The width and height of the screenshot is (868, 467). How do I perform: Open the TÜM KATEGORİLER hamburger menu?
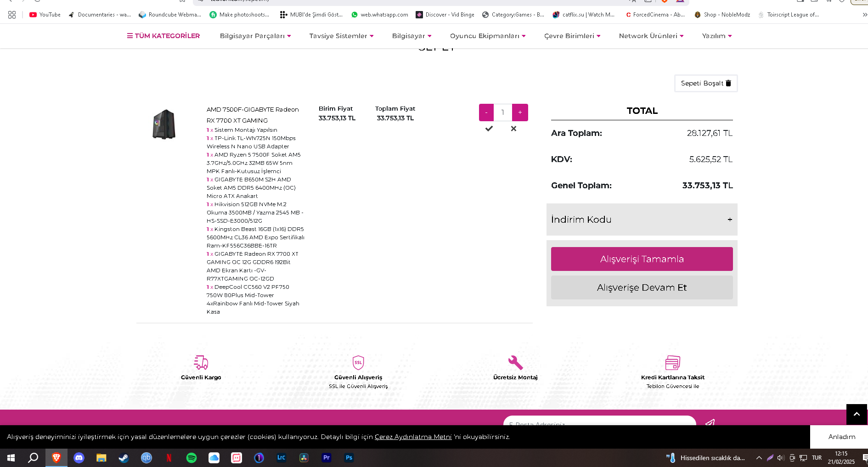click(163, 36)
